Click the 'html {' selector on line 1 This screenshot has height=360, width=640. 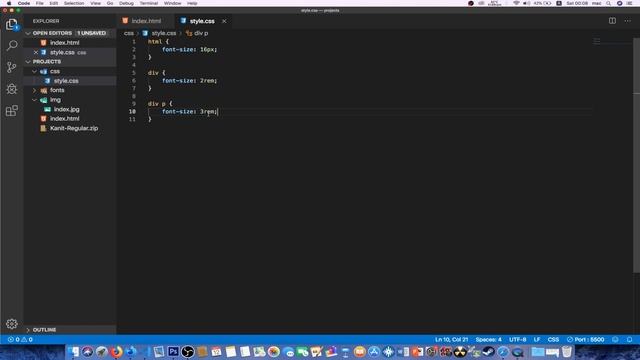(158, 42)
